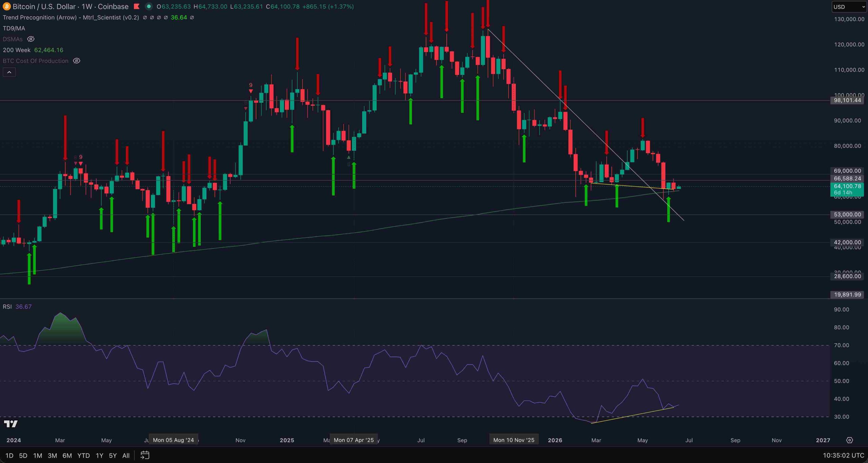
Task: Select the All time range
Action: click(x=126, y=456)
